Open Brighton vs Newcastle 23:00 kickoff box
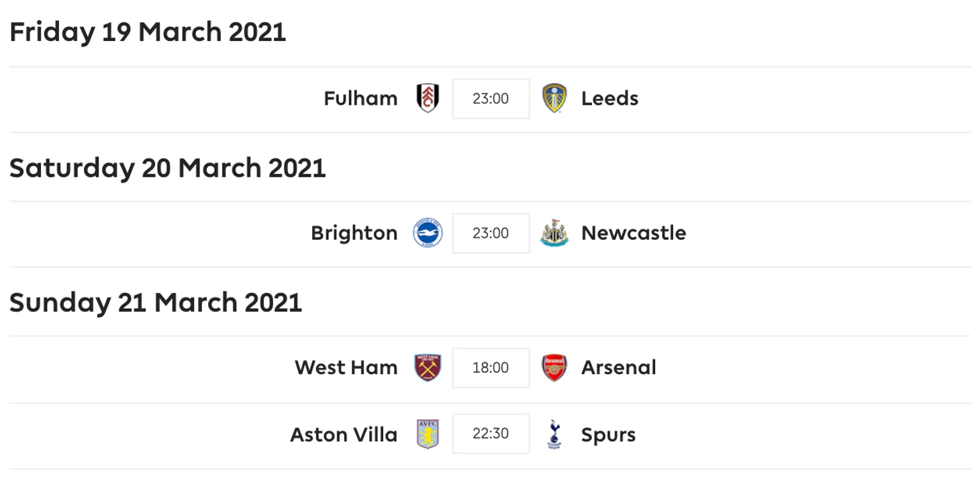The height and width of the screenshot is (477, 980). 491,233
